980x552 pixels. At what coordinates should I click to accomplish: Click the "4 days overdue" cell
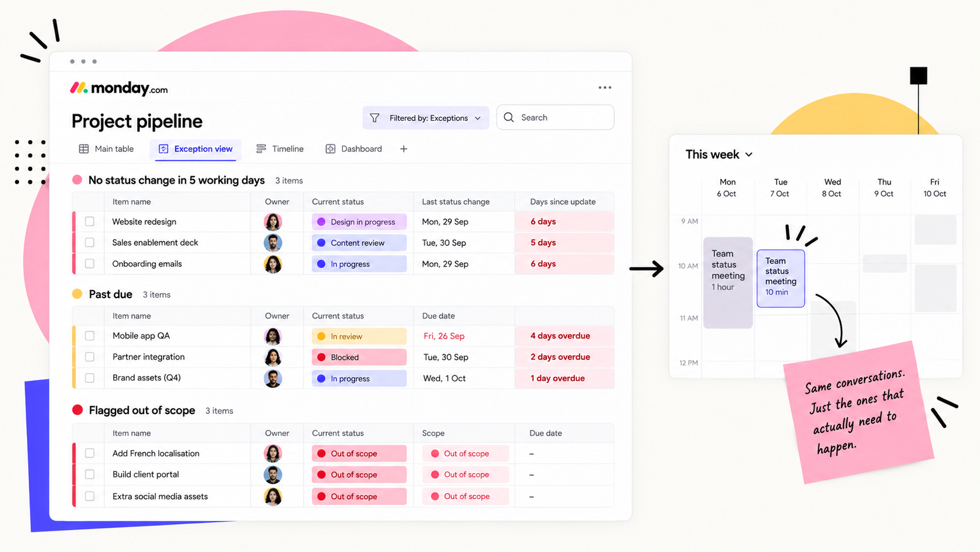pos(564,336)
